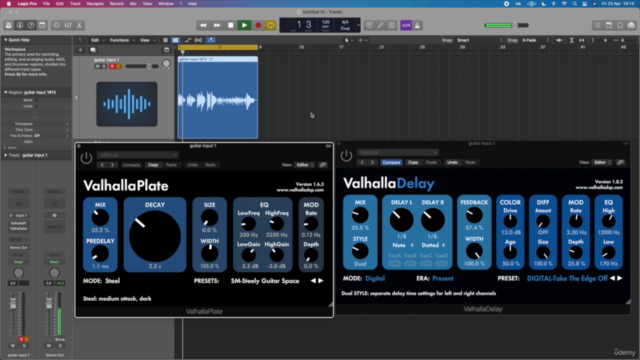Open the Mix menu
This screenshot has height=360, width=640.
pyautogui.click(x=133, y=4)
